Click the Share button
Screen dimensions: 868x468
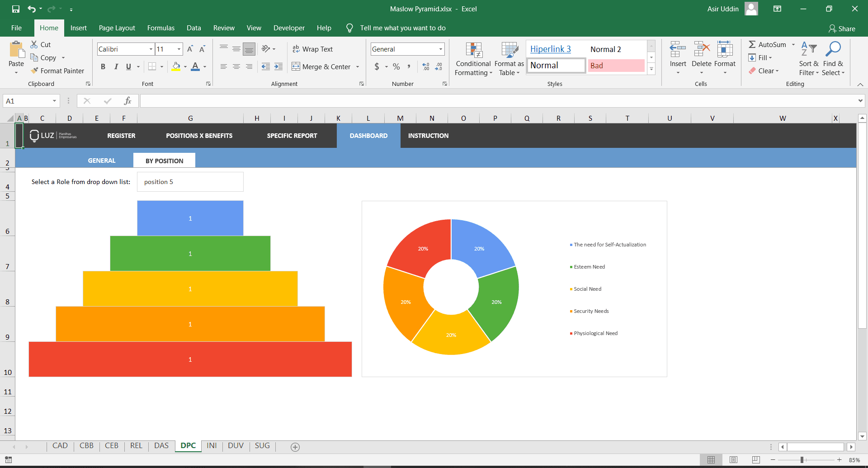pos(842,28)
